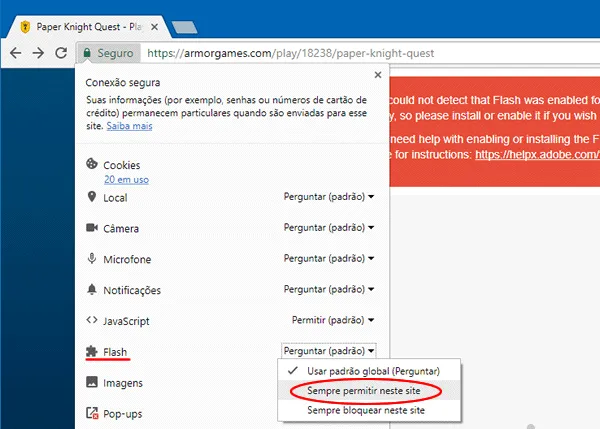Reload the page with the refresh icon

[x=61, y=53]
